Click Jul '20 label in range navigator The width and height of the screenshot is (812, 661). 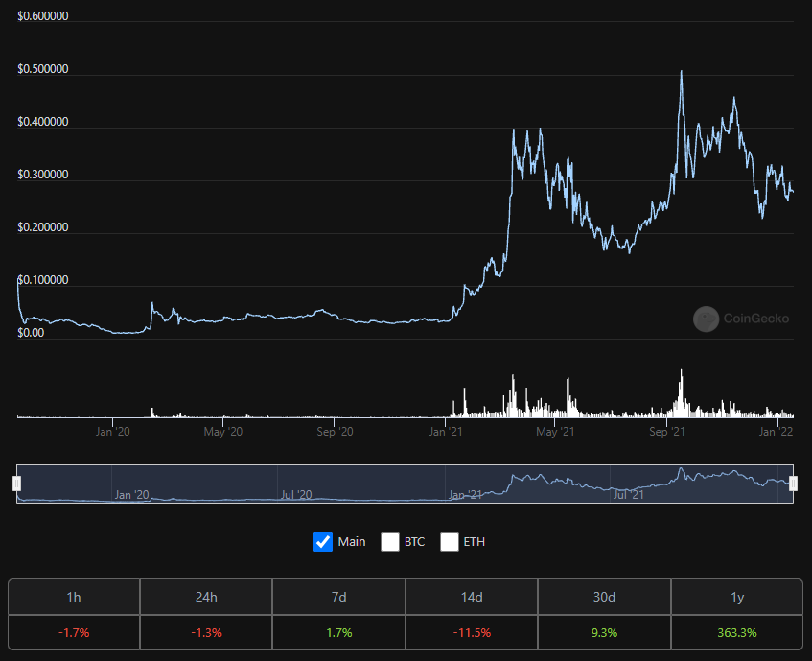point(296,495)
